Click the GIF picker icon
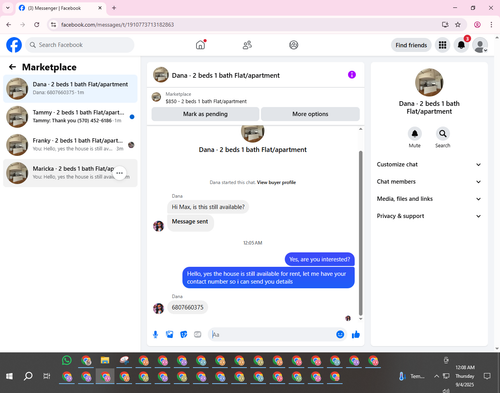This screenshot has width=500, height=393. [198, 334]
